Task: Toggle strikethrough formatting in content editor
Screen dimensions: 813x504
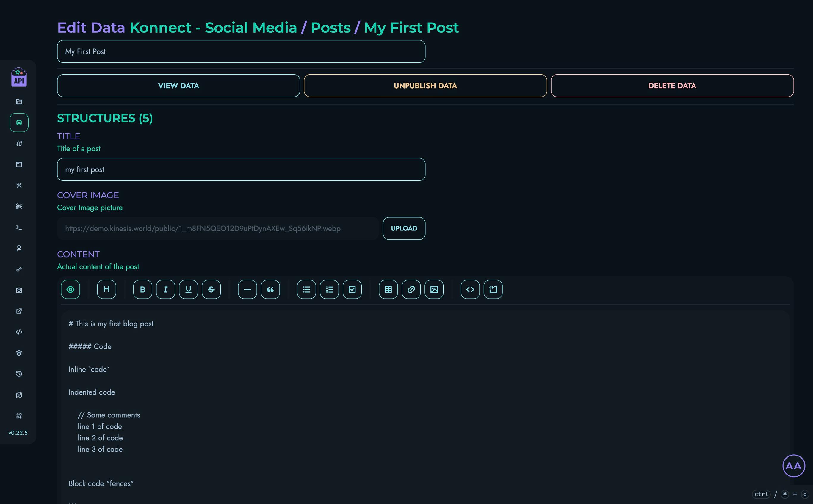Action: (212, 289)
